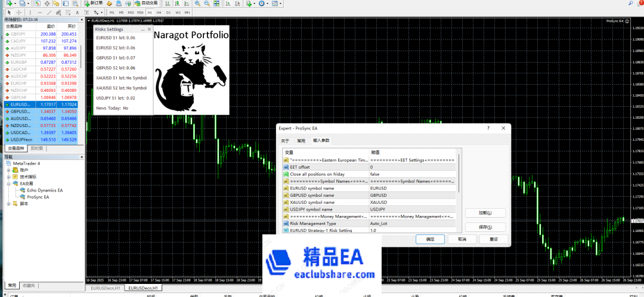Click the 加载(L) load button
The image size is (644, 297).
tap(485, 213)
